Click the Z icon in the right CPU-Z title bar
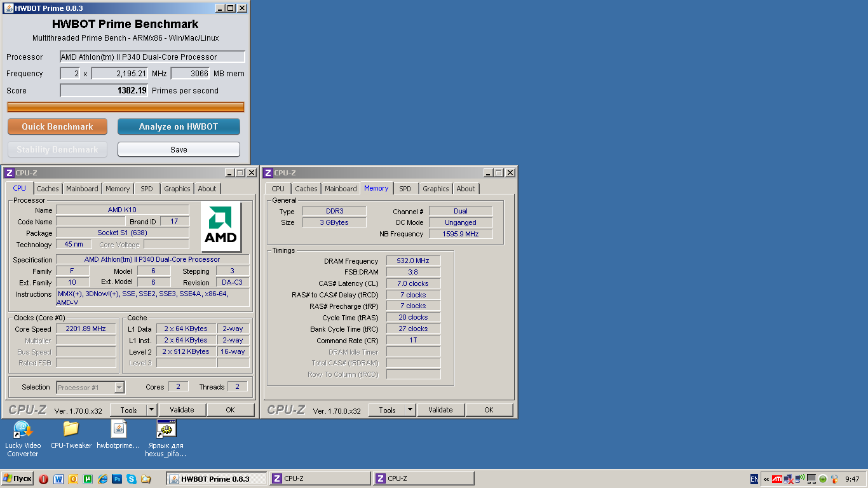 coord(268,173)
